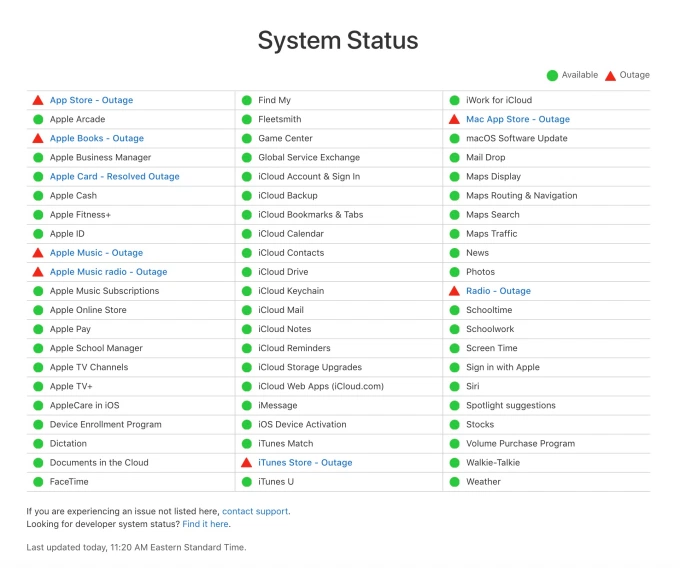This screenshot has height=568, width=680.
Task: Click the Find it here developer link
Action: click(205, 524)
